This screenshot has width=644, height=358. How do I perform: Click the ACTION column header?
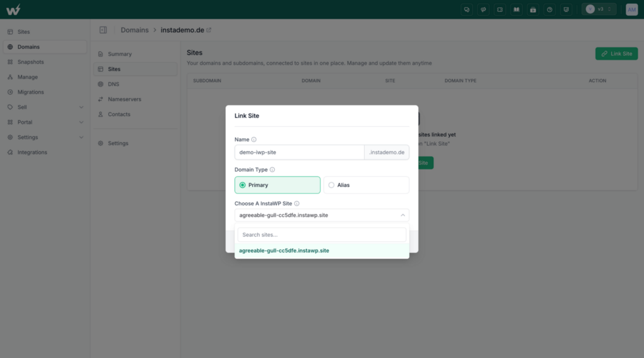pos(597,81)
